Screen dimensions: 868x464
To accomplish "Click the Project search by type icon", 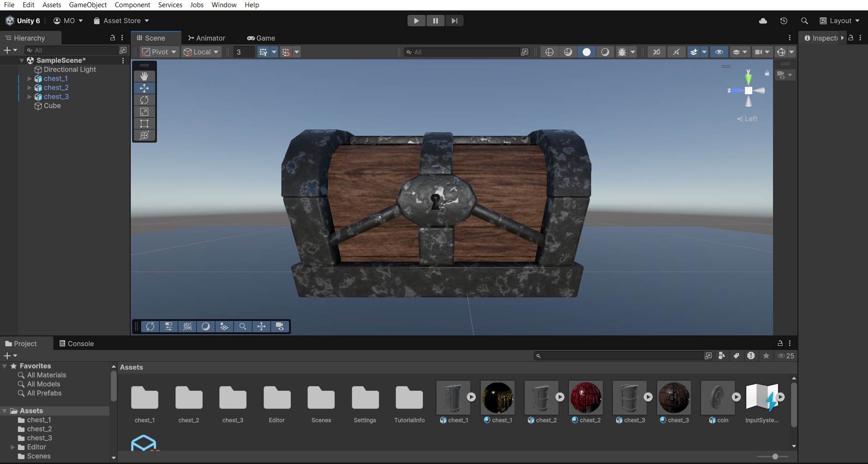I will [722, 356].
